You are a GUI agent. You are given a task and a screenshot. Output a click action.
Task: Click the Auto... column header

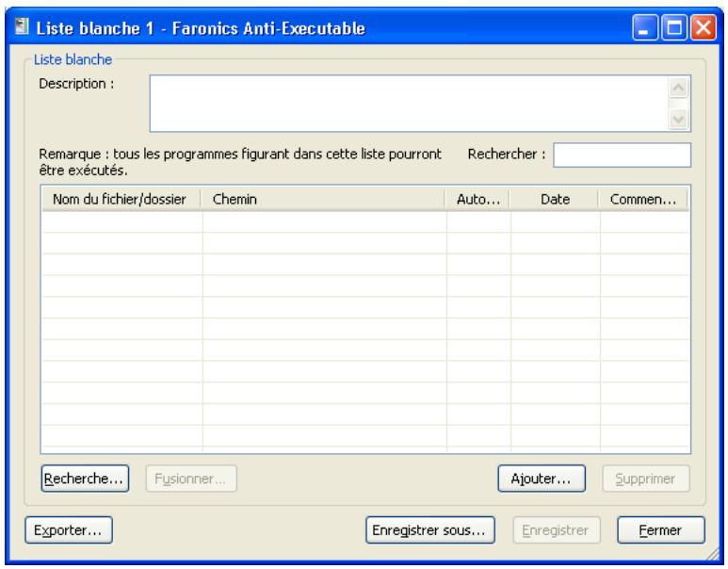477,200
